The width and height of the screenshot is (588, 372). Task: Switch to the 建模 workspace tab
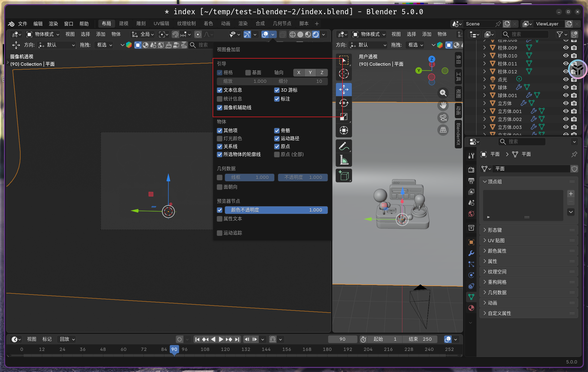[124, 24]
